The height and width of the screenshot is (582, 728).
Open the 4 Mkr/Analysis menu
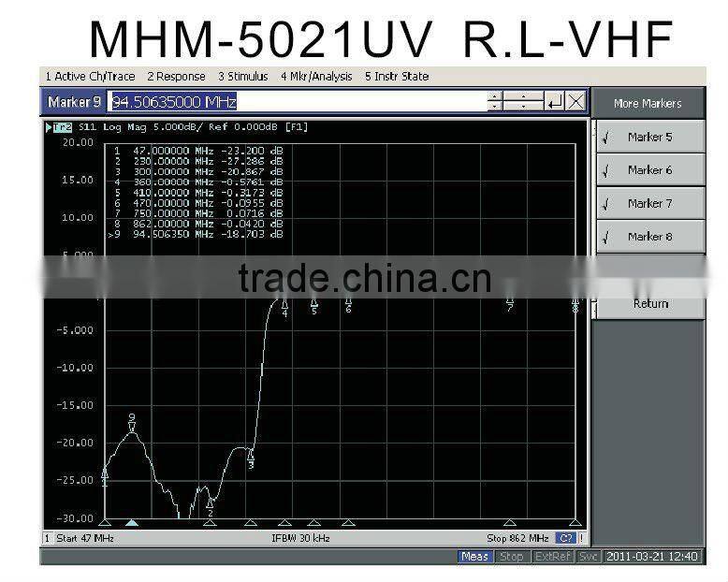click(x=316, y=76)
